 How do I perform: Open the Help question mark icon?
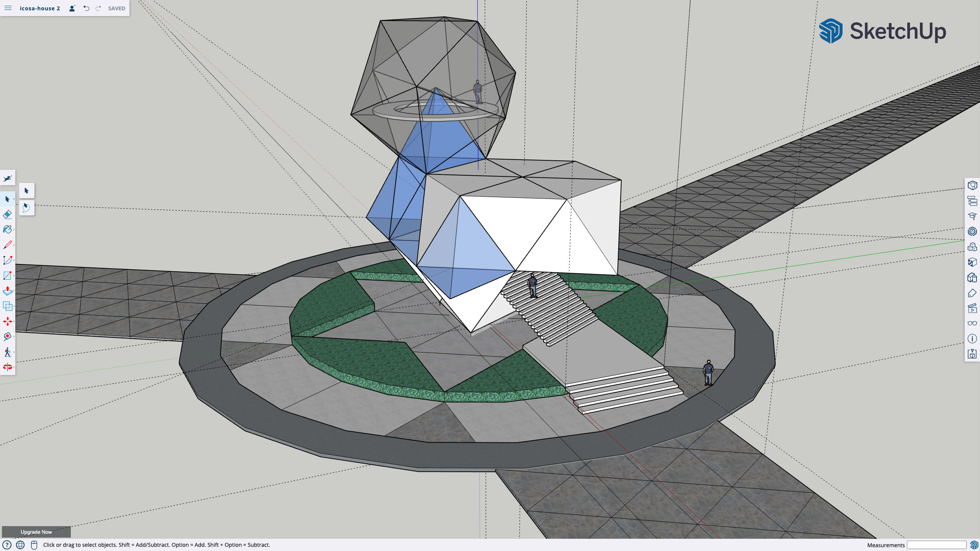[7, 545]
